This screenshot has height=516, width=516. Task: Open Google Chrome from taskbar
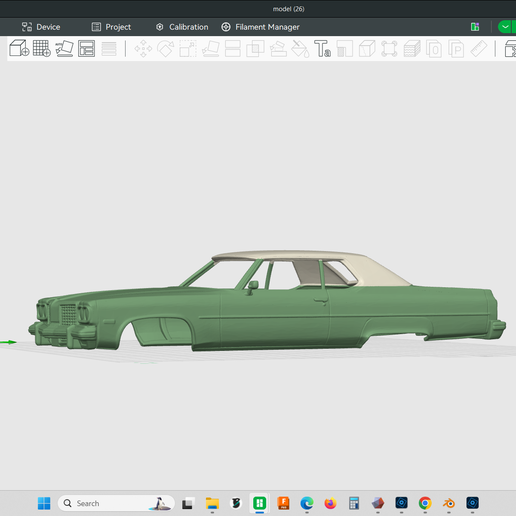(x=425, y=503)
